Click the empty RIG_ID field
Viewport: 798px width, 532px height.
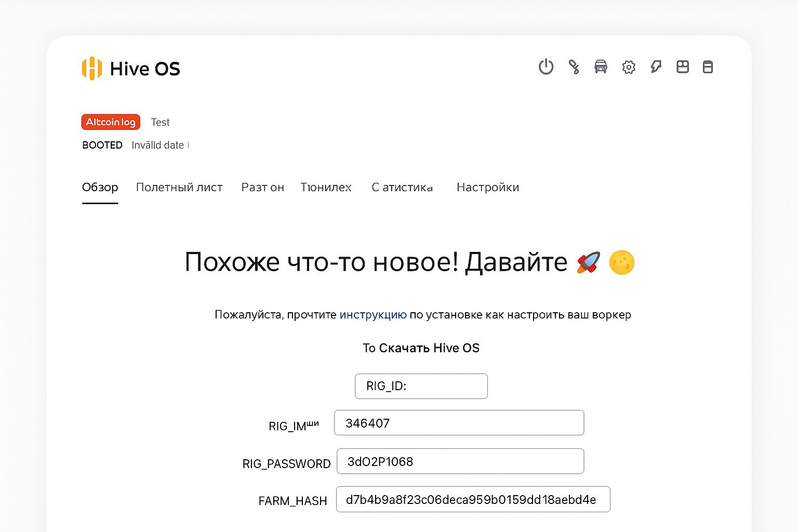tap(421, 386)
